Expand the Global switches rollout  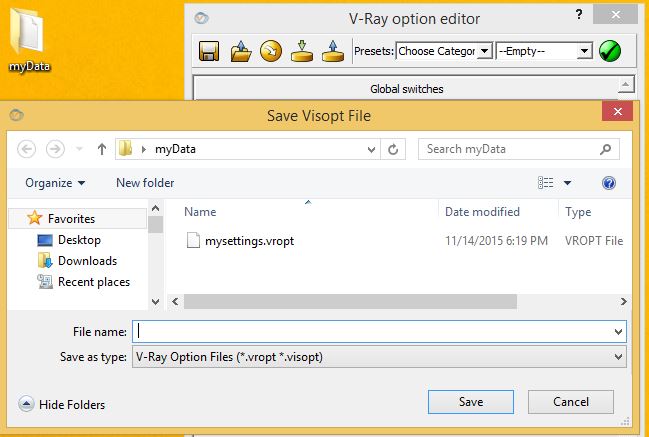pyautogui.click(x=406, y=89)
